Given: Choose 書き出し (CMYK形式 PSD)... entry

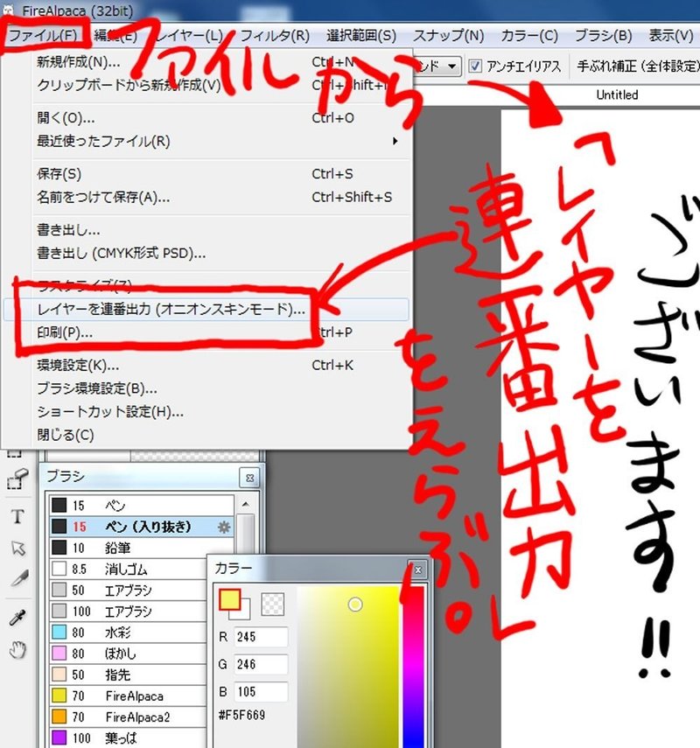Looking at the screenshot, I should point(207,253).
